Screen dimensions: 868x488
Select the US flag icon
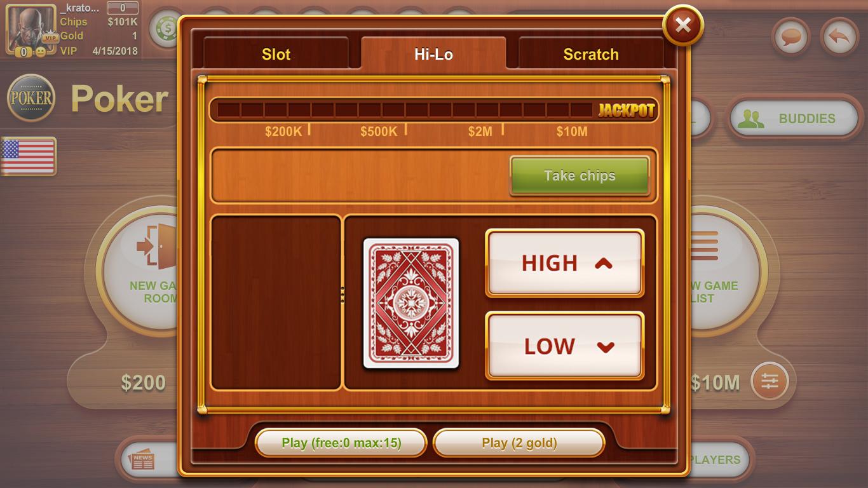click(28, 156)
